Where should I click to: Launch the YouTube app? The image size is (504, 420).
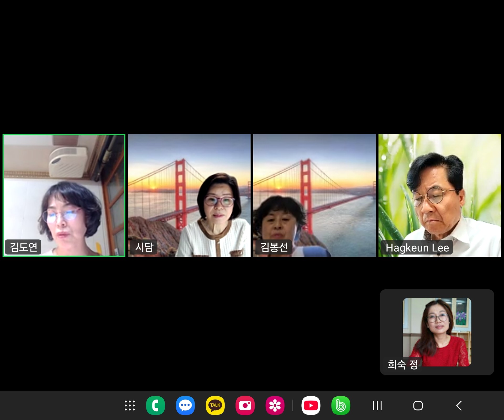(x=311, y=406)
